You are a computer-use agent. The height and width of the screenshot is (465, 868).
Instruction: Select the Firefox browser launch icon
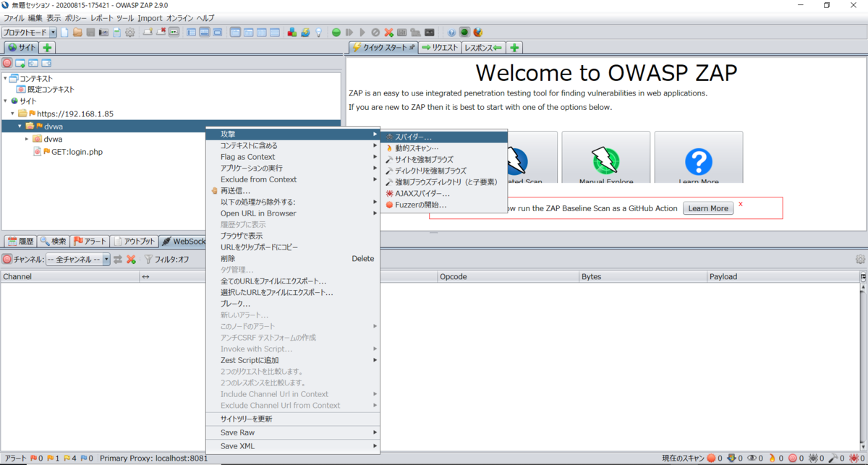[478, 32]
